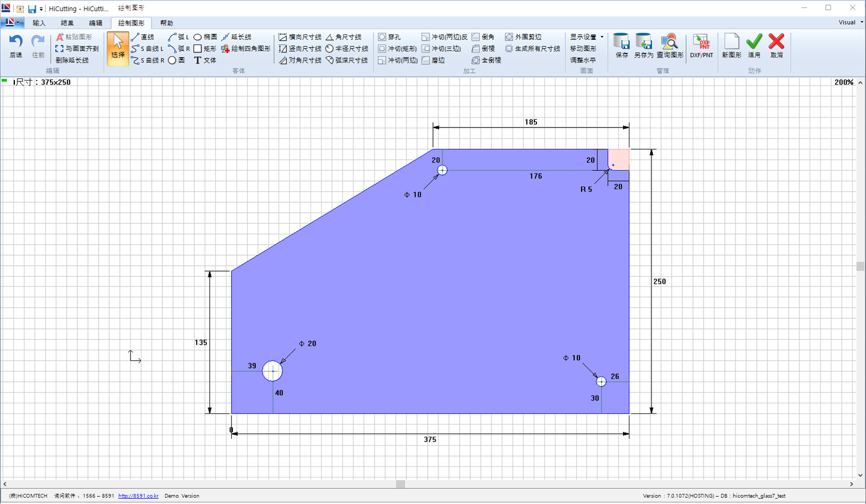Screen dimensions: 866x504
Task: Expand the 显示设置 display settings dropdown
Action: coord(586,37)
